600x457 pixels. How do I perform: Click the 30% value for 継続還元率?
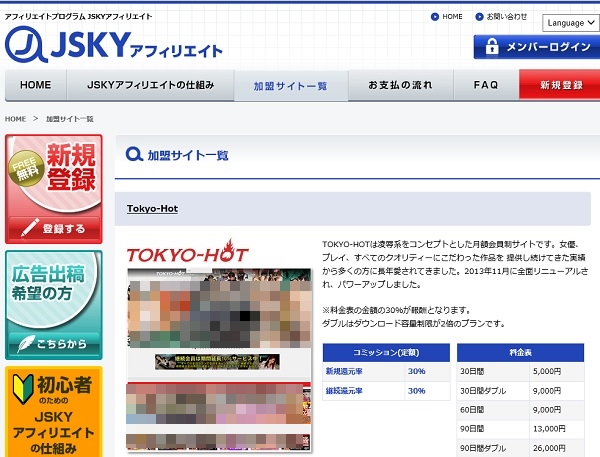coord(416,391)
